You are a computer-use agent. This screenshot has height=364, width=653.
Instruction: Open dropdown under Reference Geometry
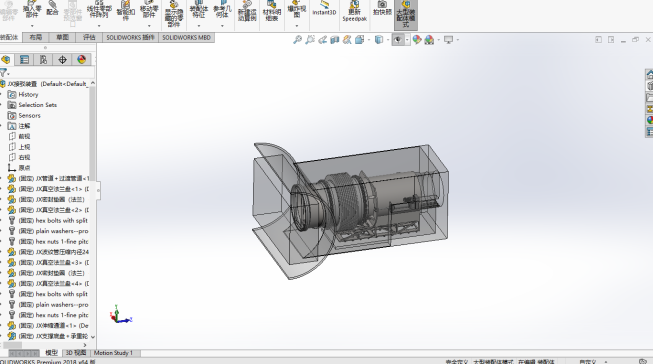222,26
